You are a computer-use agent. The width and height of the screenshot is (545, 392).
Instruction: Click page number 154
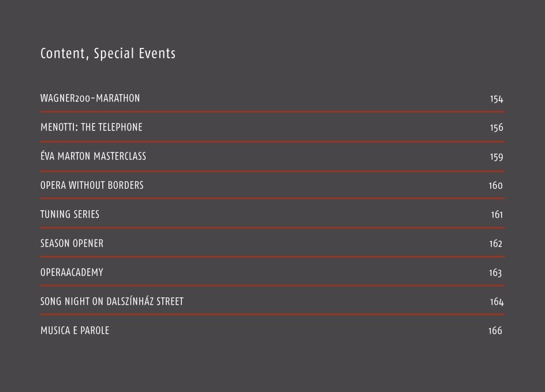[x=497, y=99]
